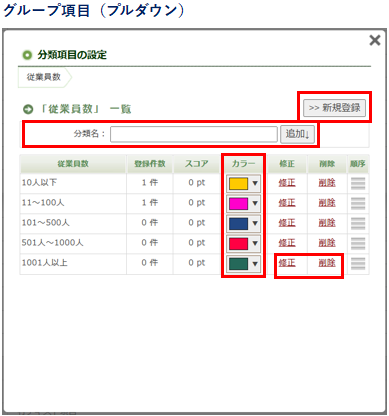Click the カラー column header
389x416 pixels.
pyautogui.click(x=243, y=164)
